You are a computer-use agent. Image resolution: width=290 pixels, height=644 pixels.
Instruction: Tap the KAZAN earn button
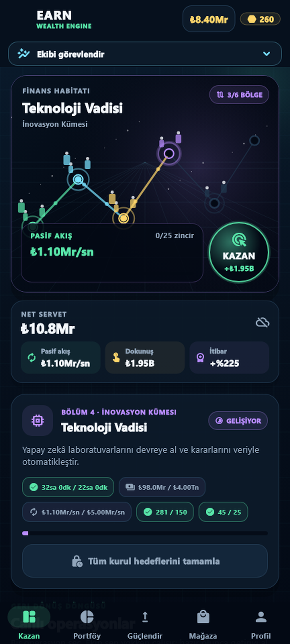tap(239, 252)
